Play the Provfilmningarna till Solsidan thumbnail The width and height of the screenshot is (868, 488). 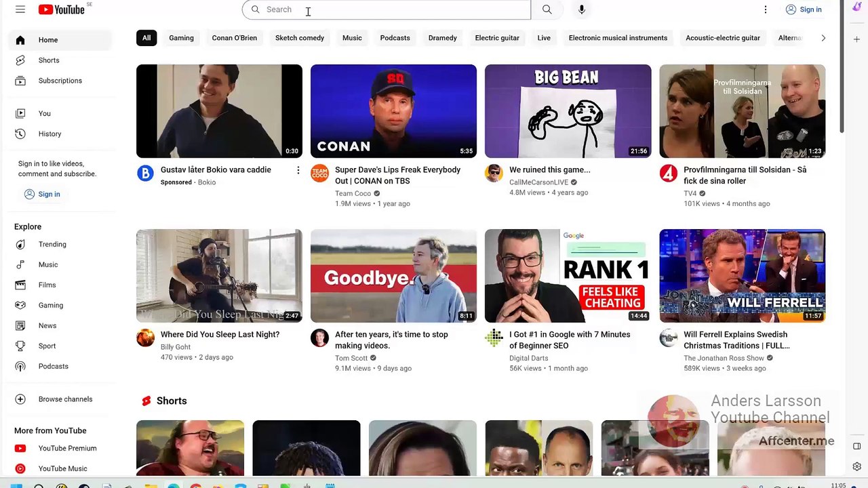pos(743,111)
